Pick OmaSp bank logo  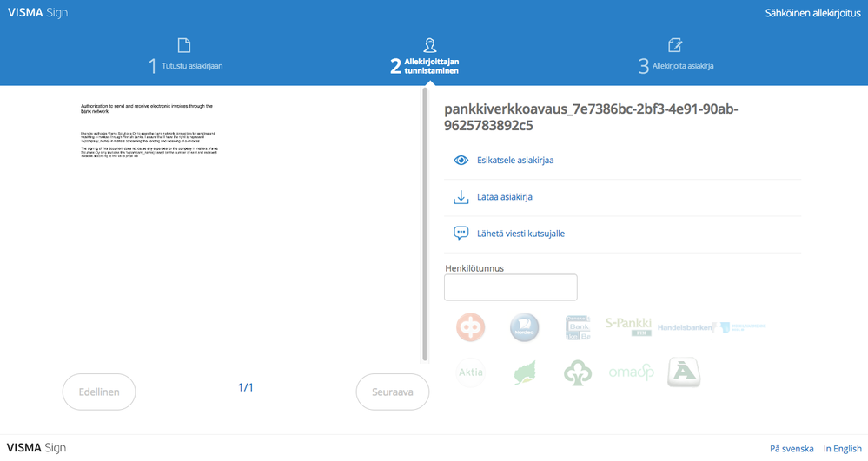631,372
